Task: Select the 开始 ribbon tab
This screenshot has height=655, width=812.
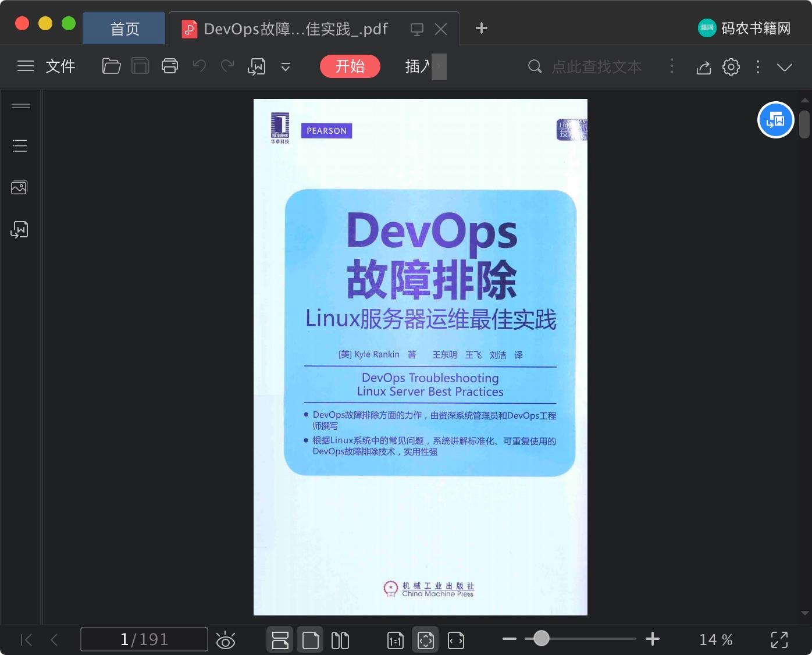Action: point(350,66)
